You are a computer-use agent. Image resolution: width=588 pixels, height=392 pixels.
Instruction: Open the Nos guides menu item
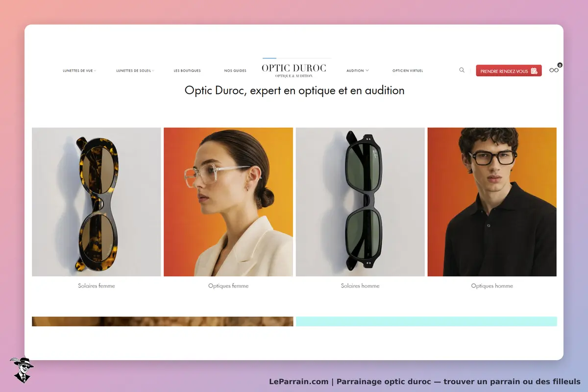pos(235,71)
